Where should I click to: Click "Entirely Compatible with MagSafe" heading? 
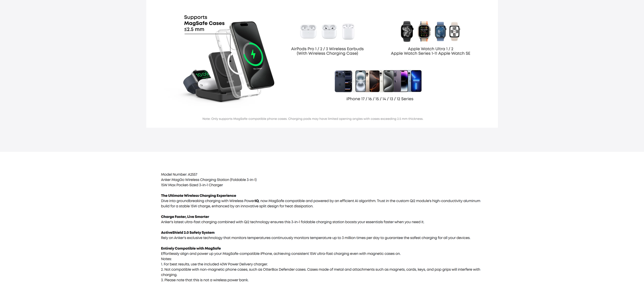pyautogui.click(x=191, y=248)
